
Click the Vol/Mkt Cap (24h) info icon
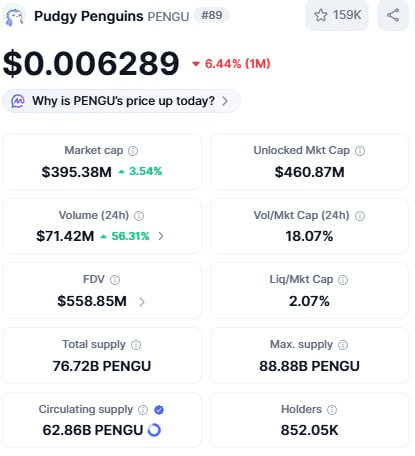[x=360, y=216]
